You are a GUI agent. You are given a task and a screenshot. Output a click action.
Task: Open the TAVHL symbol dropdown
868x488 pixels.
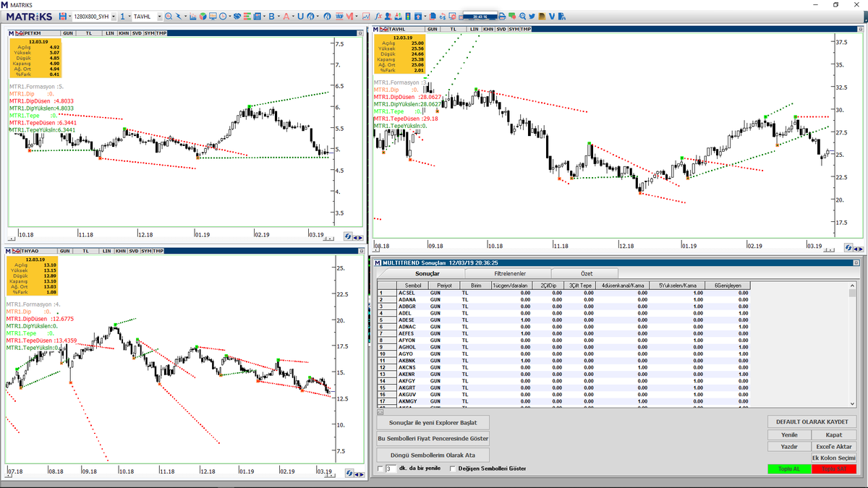(159, 16)
